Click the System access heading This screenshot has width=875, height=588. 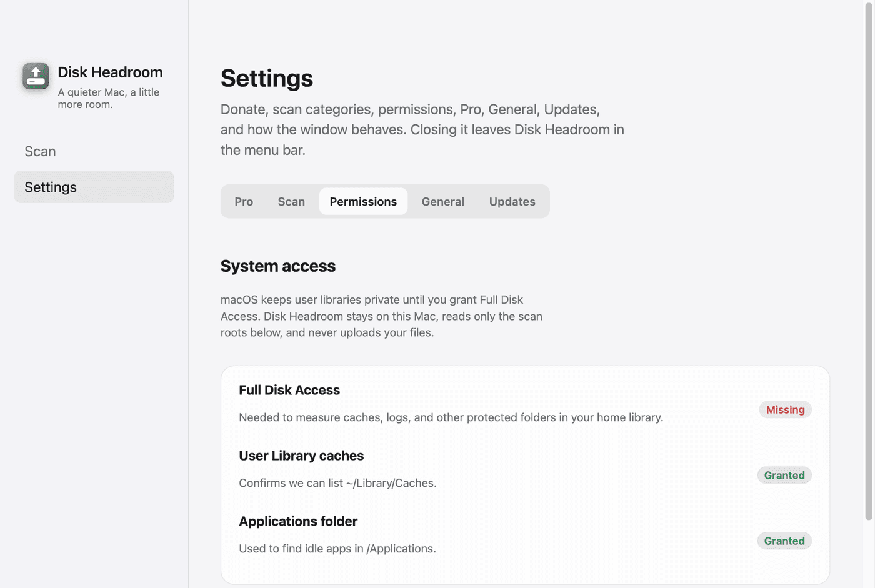(278, 266)
